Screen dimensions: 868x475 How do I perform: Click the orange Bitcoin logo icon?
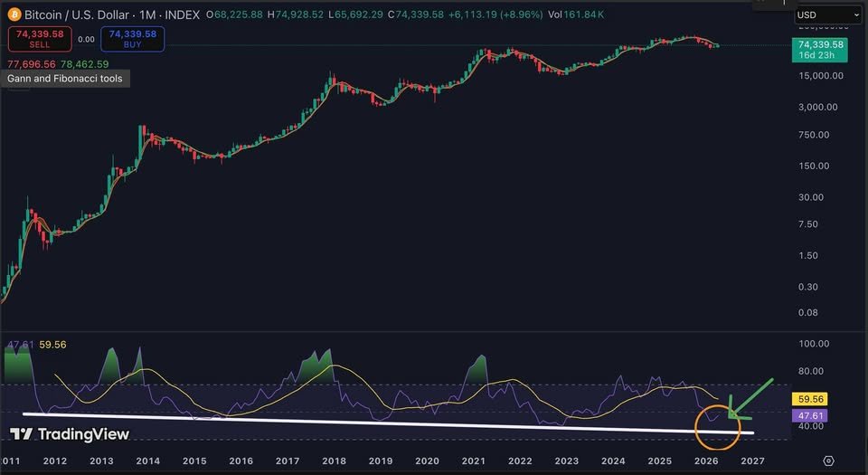tap(13, 14)
